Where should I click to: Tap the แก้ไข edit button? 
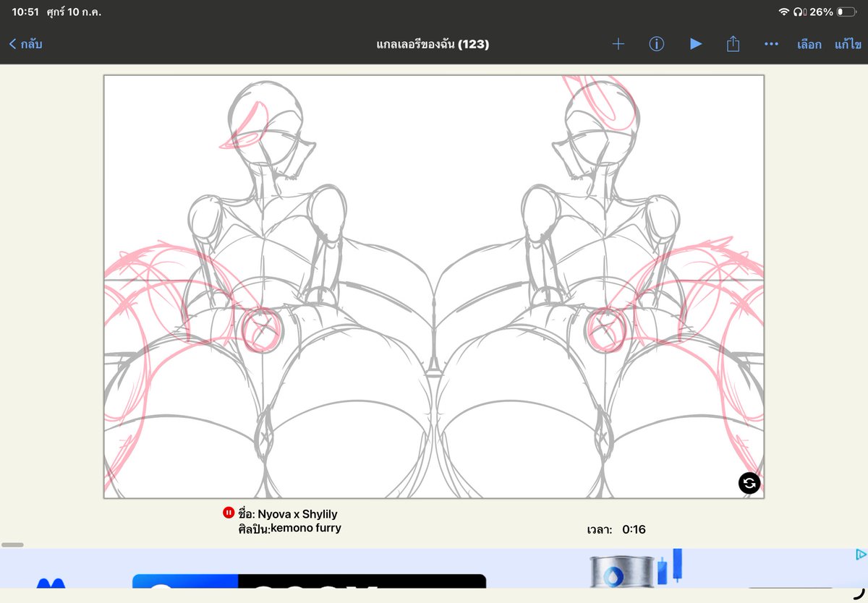pyautogui.click(x=848, y=44)
